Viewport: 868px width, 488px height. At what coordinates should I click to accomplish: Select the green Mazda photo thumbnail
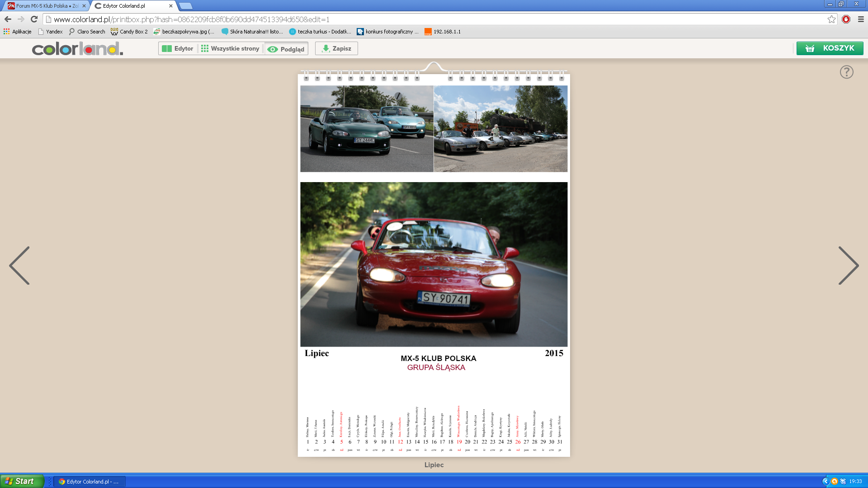[367, 129]
